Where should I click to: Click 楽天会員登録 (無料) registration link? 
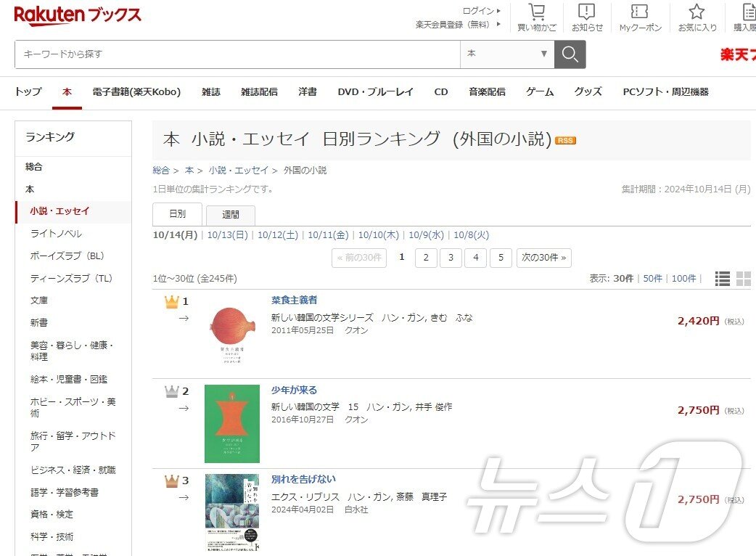(458, 24)
